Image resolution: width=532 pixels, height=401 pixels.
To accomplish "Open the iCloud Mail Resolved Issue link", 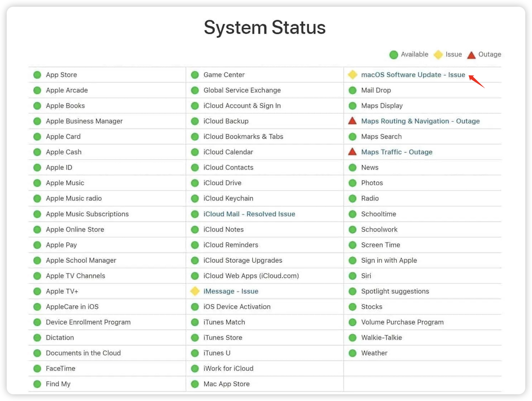I will click(x=249, y=214).
